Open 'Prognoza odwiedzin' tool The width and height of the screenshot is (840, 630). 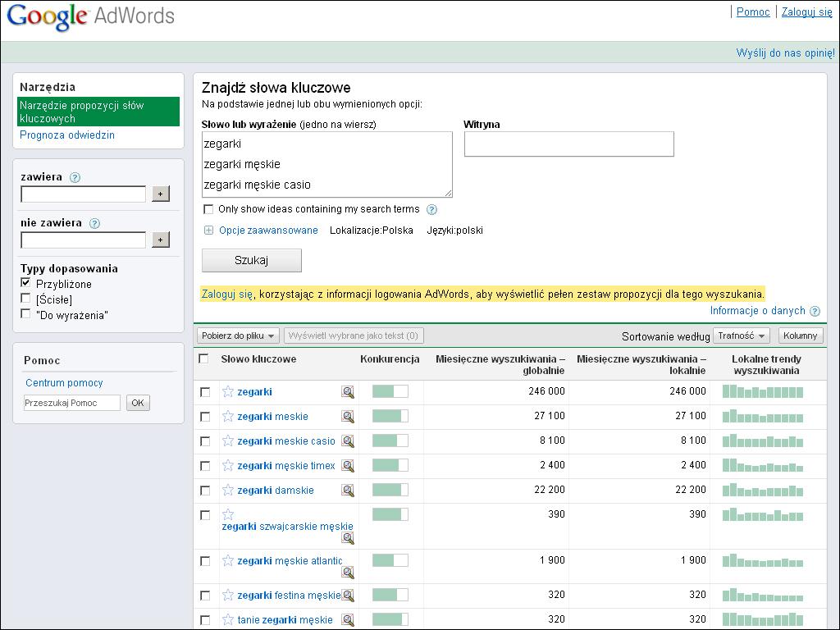(67, 135)
